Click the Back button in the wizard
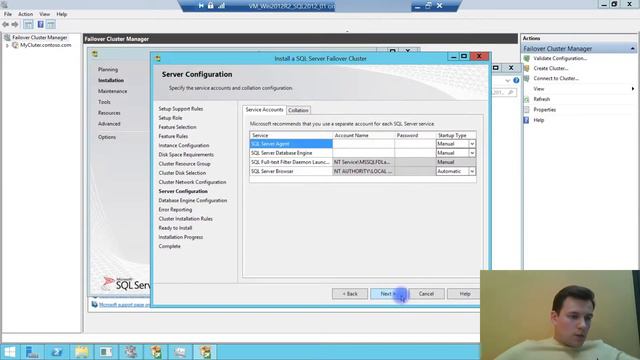640x360 pixels. 350,294
